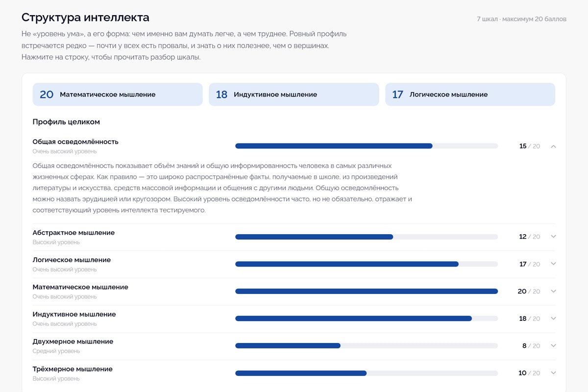
Task: Click the score 17 / 20
Action: click(530, 264)
